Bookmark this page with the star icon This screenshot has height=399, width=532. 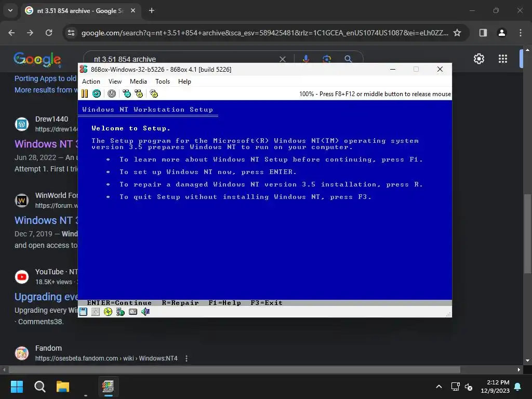point(457,33)
